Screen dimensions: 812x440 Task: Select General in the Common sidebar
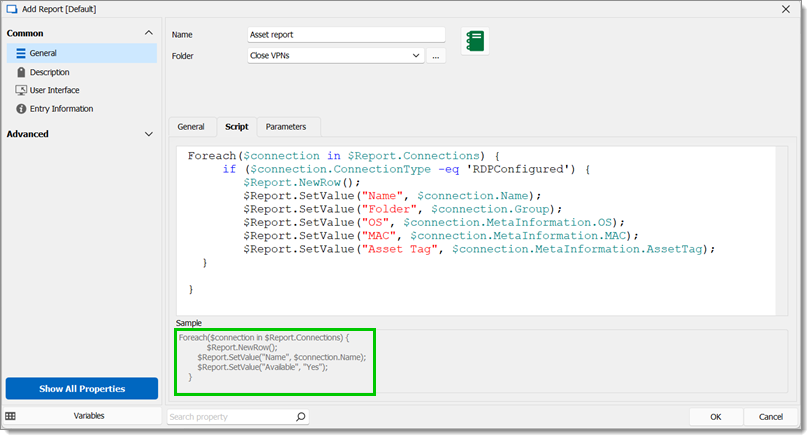click(x=82, y=53)
